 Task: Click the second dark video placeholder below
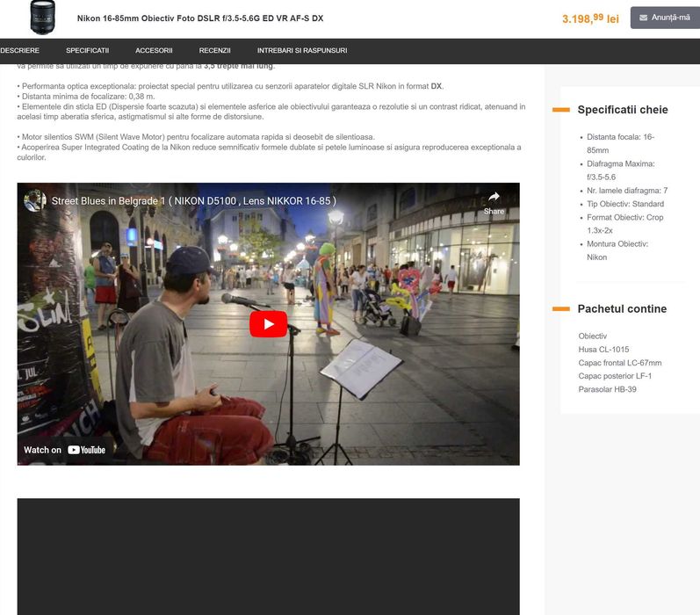coord(268,556)
